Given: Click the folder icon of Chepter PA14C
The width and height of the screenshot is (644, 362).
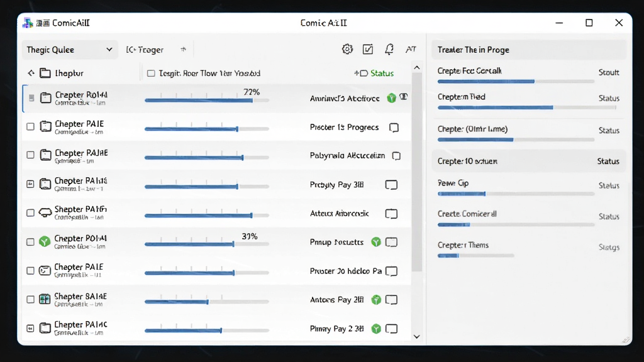Looking at the screenshot, I should pos(45,328).
